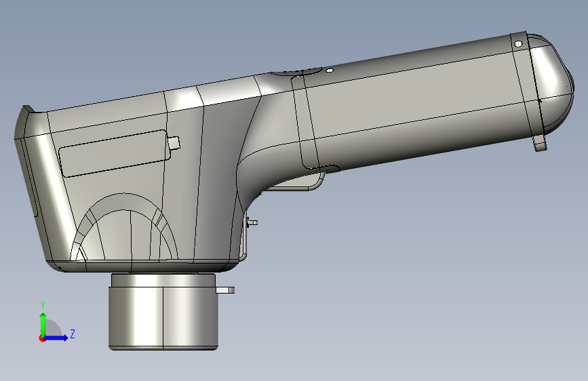This screenshot has height=381, width=588.
Task: Select the round hole near the handle's rounded end
Action: [x=518, y=44]
